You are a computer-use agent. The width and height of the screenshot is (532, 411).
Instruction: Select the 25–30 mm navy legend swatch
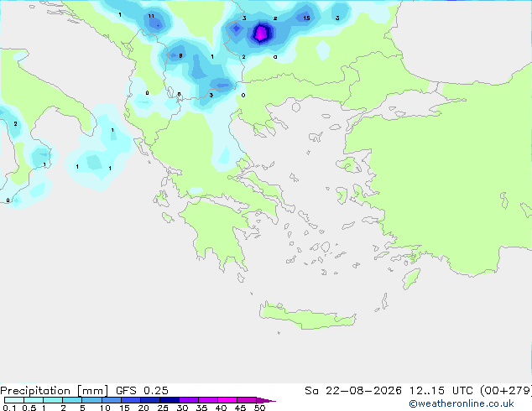pyautogui.click(x=169, y=400)
